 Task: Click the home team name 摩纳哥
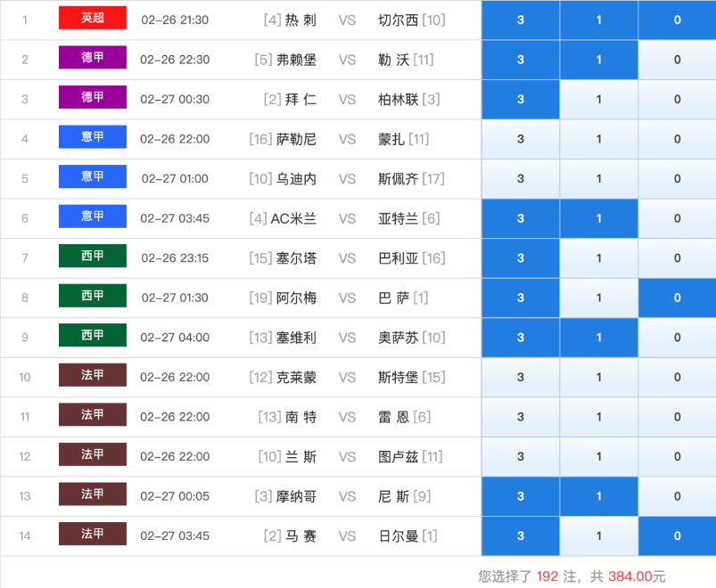(x=296, y=496)
